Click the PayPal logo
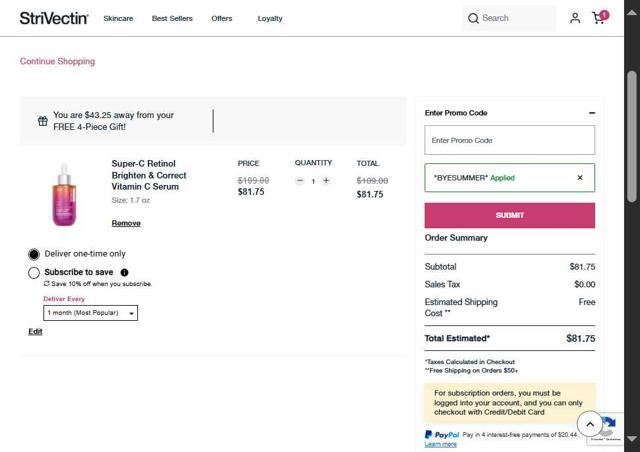Viewport: 640px width, 452px height. [x=442, y=435]
